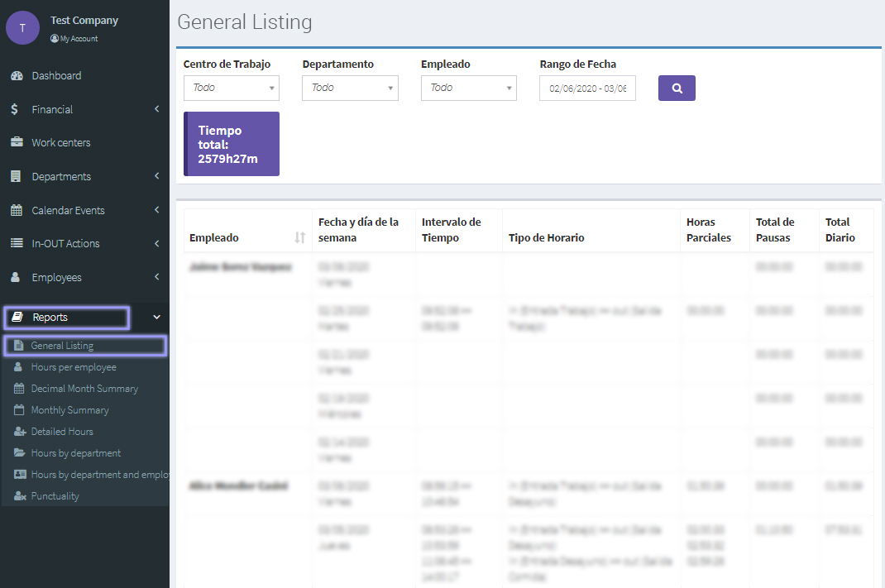Click the Rango de Fecha date field

(x=587, y=88)
